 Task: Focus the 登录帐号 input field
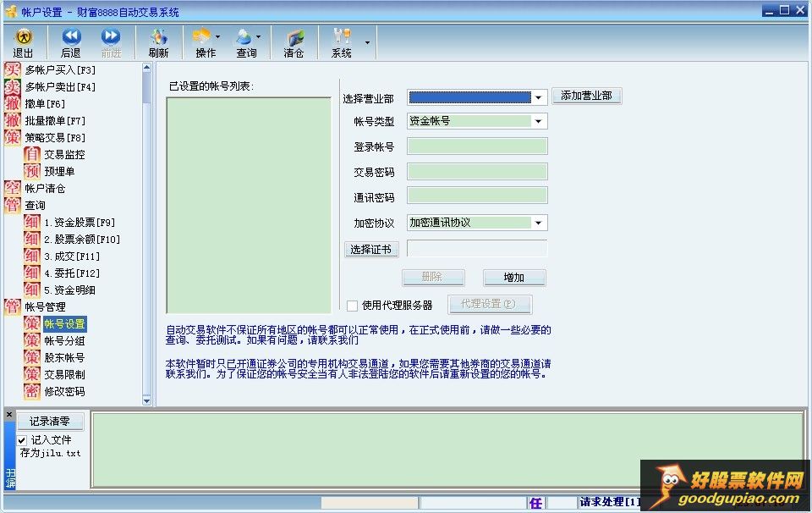coord(477,146)
